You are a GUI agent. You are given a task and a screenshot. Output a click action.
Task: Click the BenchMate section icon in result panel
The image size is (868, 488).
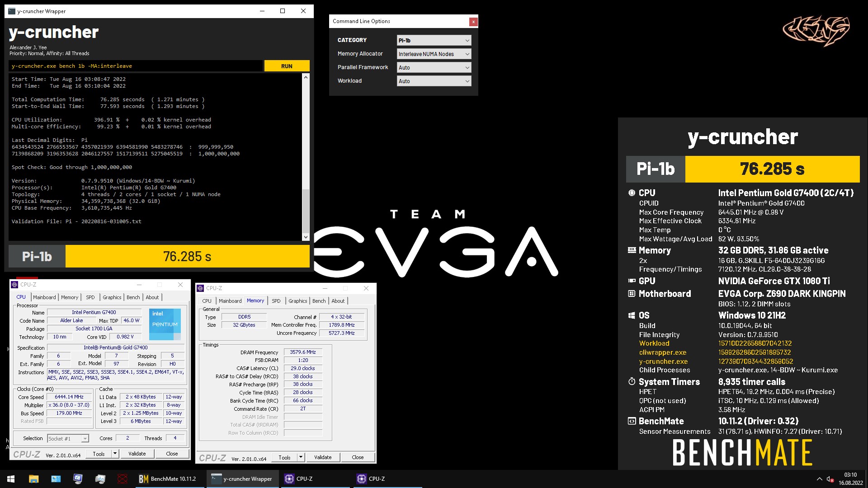(x=632, y=421)
